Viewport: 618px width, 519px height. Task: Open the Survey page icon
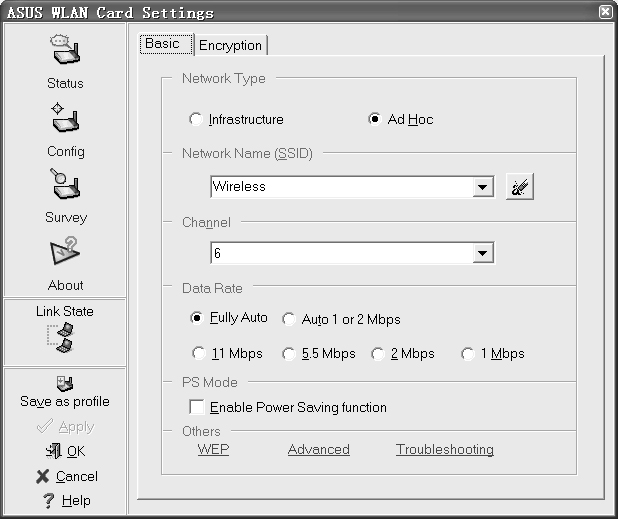[x=65, y=187]
